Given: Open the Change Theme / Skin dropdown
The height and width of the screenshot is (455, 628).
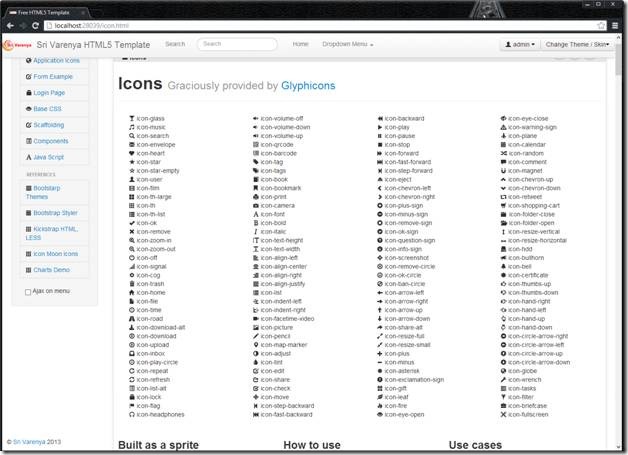Looking at the screenshot, I should pos(577,44).
